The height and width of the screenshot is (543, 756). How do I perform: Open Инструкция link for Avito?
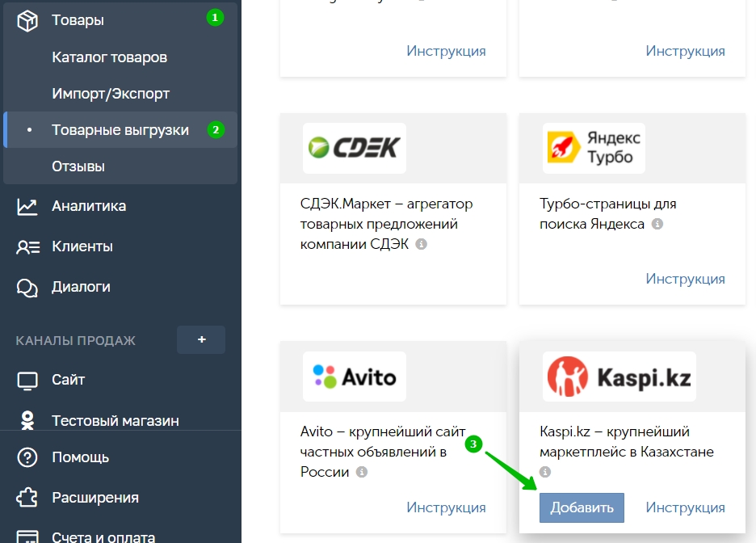[446, 507]
